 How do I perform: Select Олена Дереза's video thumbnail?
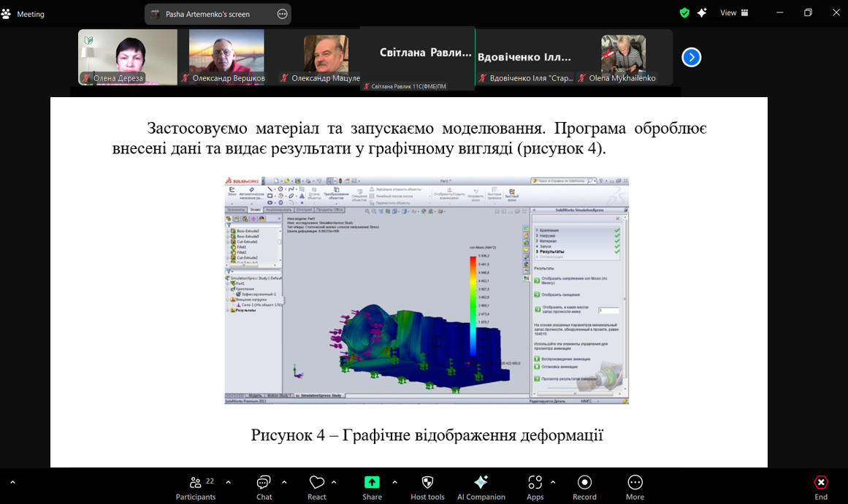pyautogui.click(x=128, y=57)
